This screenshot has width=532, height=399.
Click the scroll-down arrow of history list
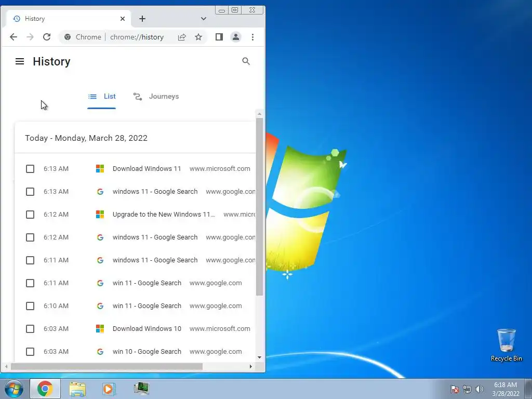coord(260,357)
